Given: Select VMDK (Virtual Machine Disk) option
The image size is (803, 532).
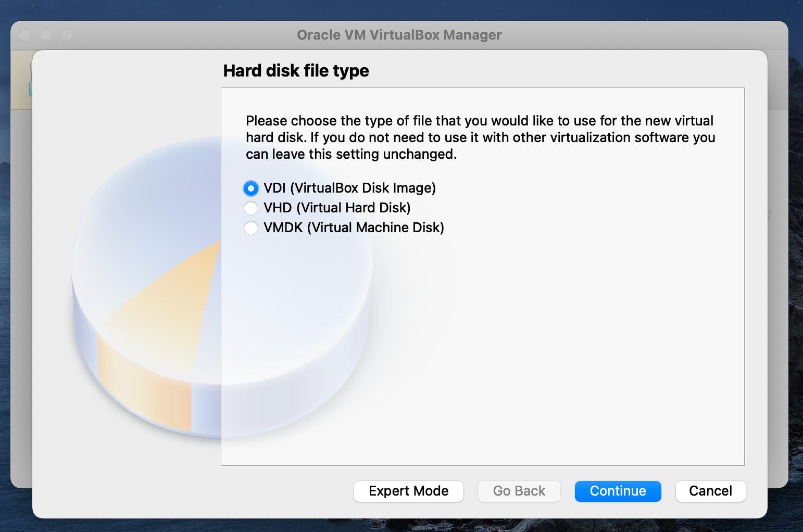Looking at the screenshot, I should (250, 227).
